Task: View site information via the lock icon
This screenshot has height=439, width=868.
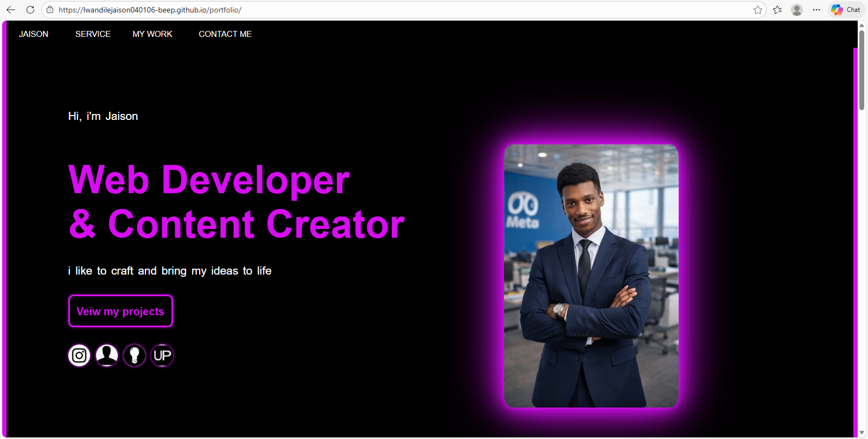Action: coord(50,10)
